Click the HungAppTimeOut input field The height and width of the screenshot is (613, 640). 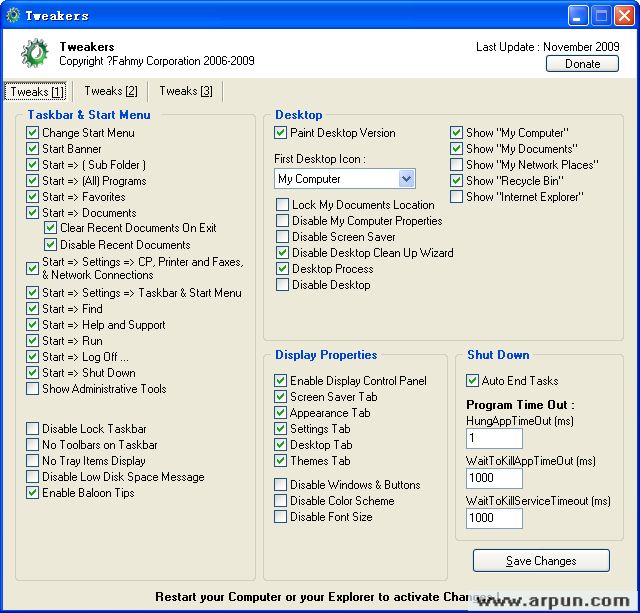point(494,438)
